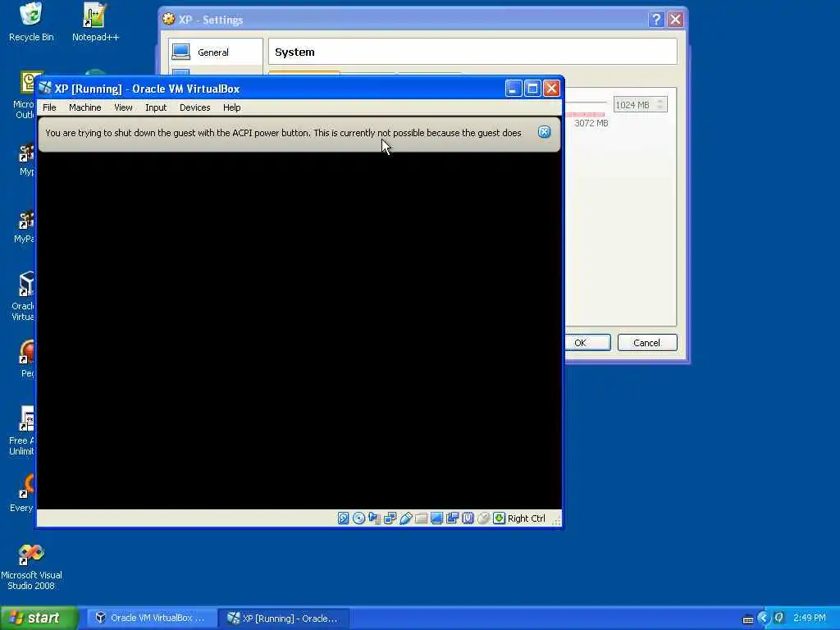Select the Microsoft Outlook desktop shortcut

point(24,95)
